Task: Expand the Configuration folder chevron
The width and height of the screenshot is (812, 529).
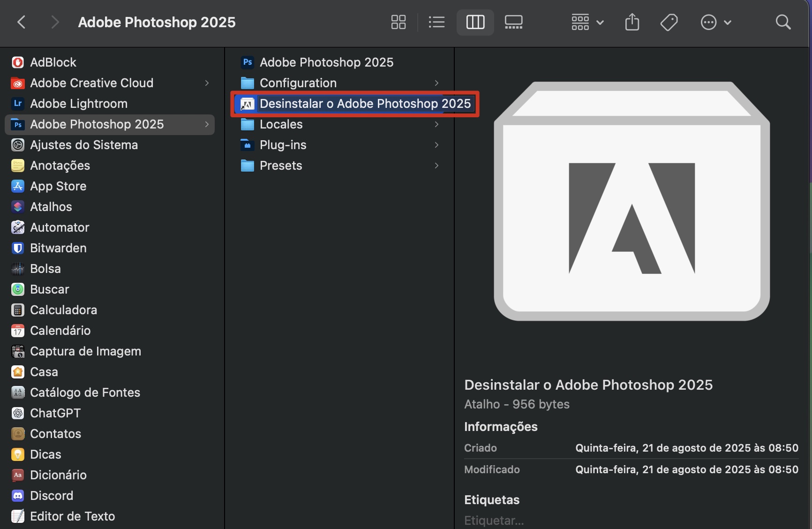Action: (x=436, y=83)
